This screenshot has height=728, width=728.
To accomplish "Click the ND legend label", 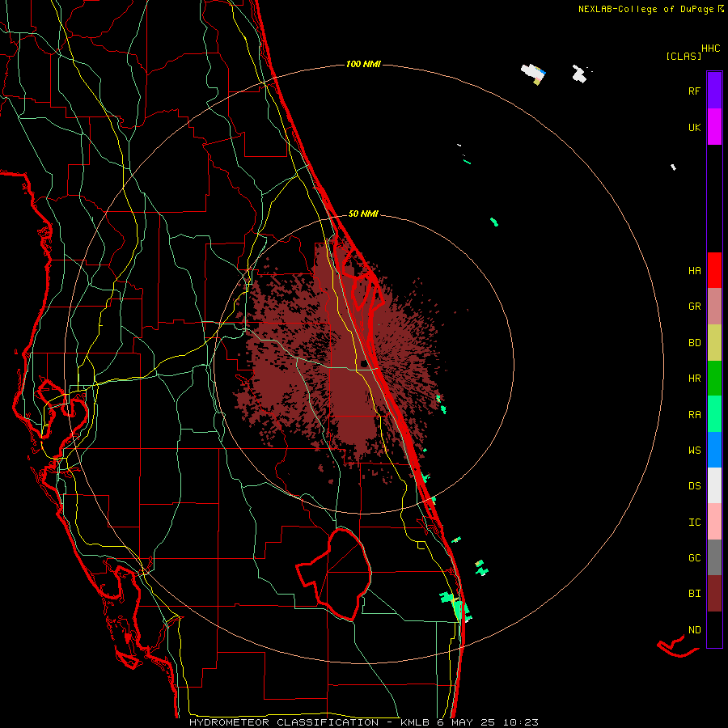I will pyautogui.click(x=694, y=629).
